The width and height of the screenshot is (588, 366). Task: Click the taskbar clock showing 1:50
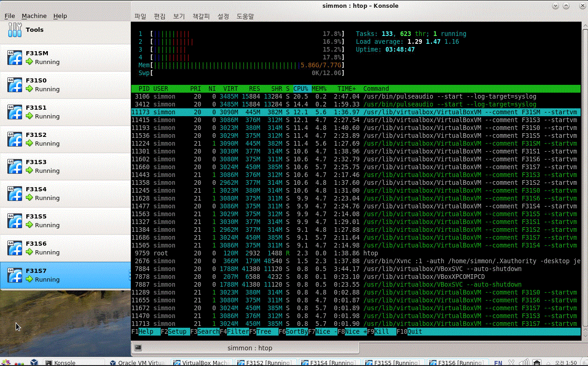coord(567,363)
